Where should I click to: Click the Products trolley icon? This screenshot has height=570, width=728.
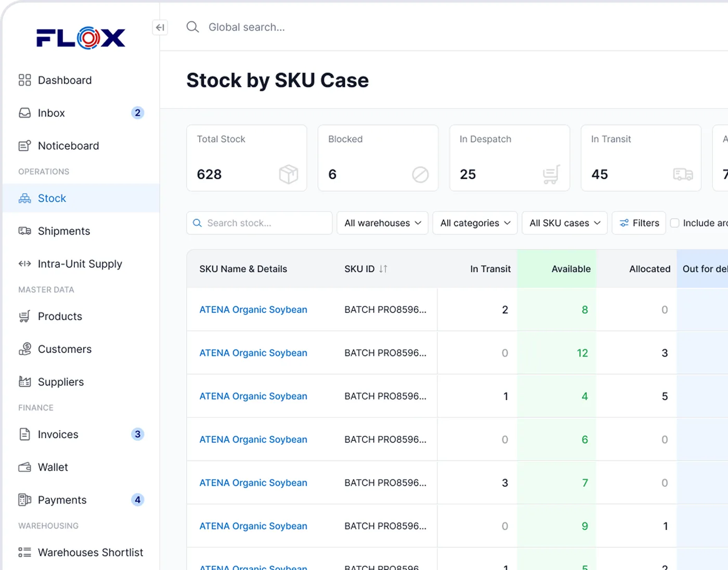(24, 316)
